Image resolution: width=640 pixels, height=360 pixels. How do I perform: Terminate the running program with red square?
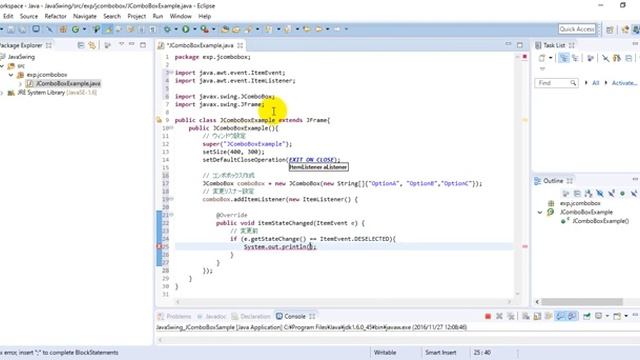point(488,316)
